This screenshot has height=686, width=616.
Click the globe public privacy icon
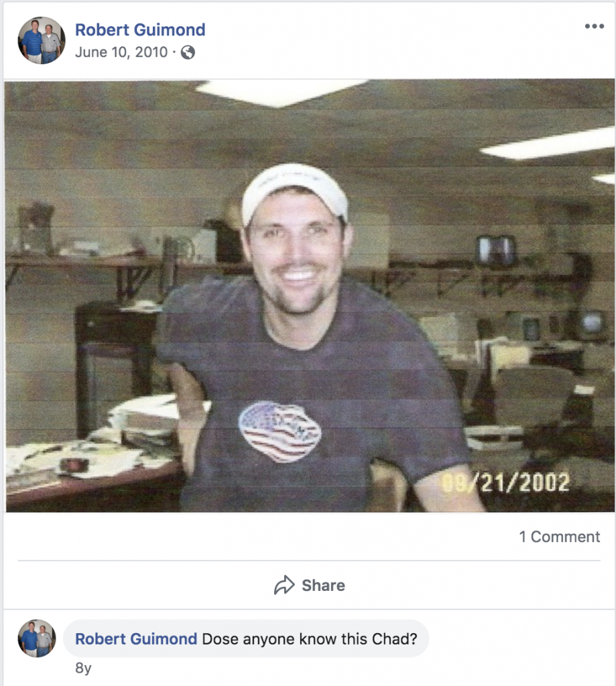click(x=188, y=52)
